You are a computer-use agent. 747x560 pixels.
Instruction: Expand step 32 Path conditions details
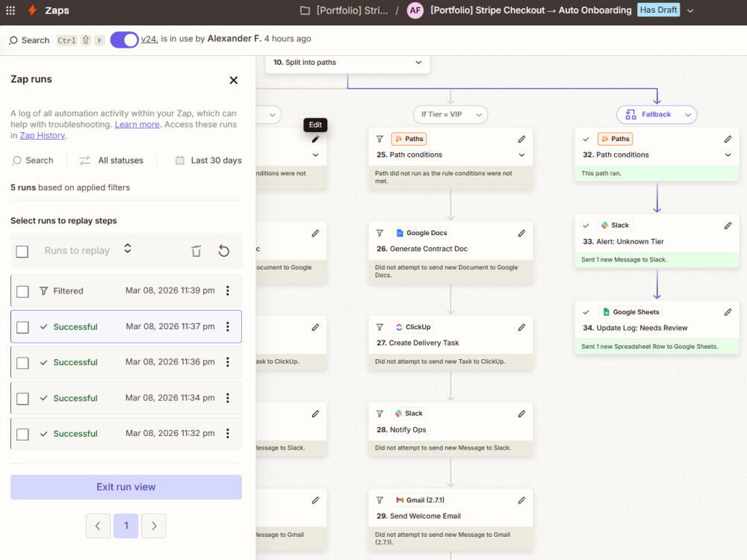pyautogui.click(x=728, y=155)
